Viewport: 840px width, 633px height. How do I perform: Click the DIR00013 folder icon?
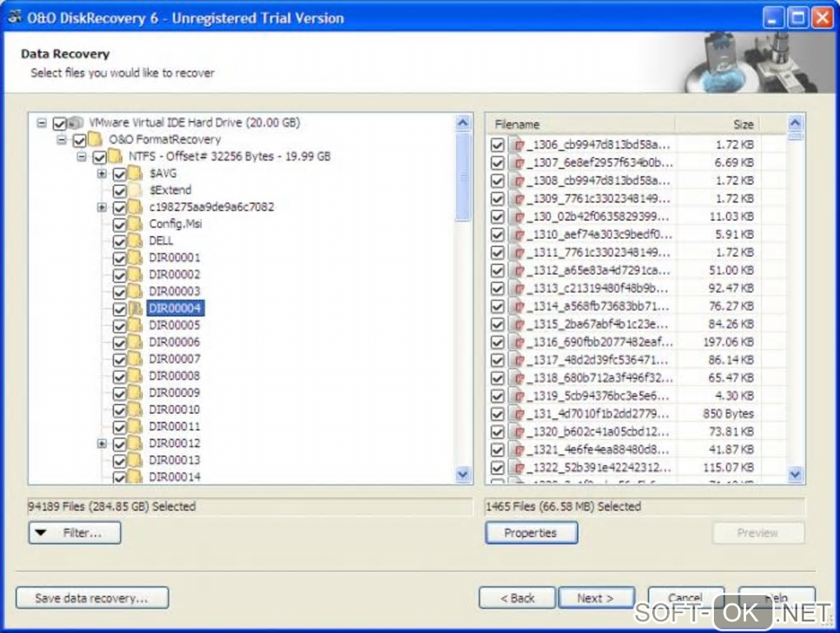coord(135,460)
